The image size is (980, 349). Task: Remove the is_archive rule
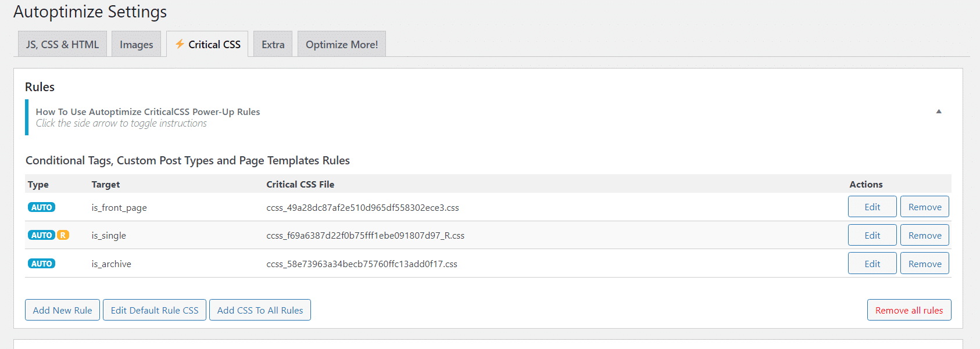[x=925, y=263]
